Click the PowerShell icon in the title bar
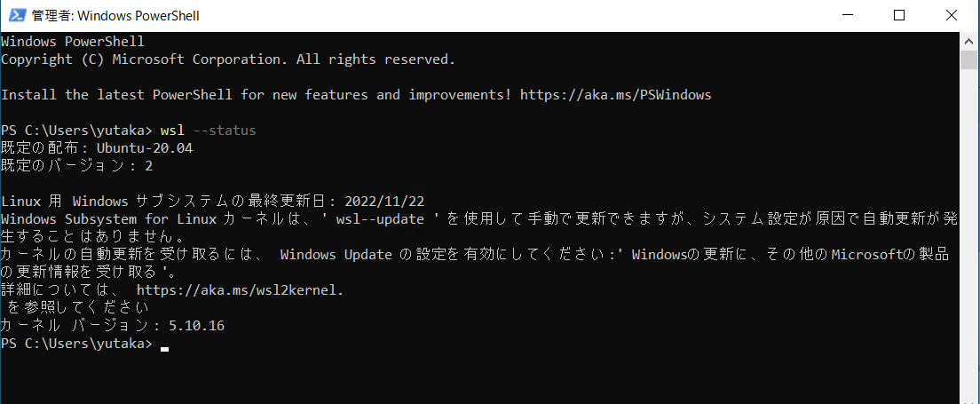980x404 pixels. point(16,16)
